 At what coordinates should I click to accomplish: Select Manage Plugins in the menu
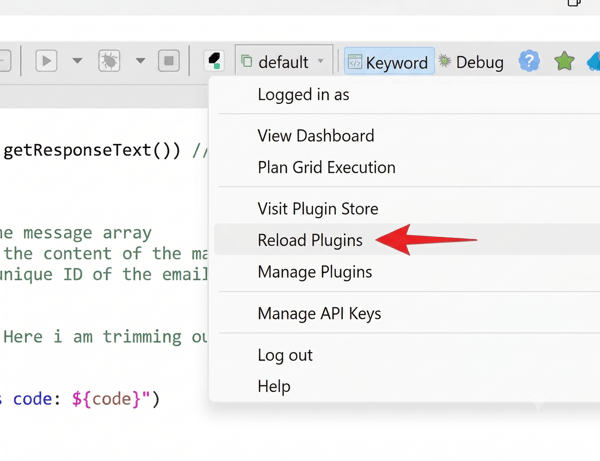click(407, 272)
